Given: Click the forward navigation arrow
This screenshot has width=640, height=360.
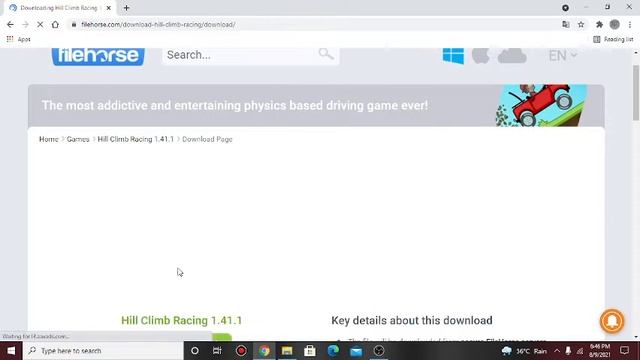Looking at the screenshot, I should point(25,24).
